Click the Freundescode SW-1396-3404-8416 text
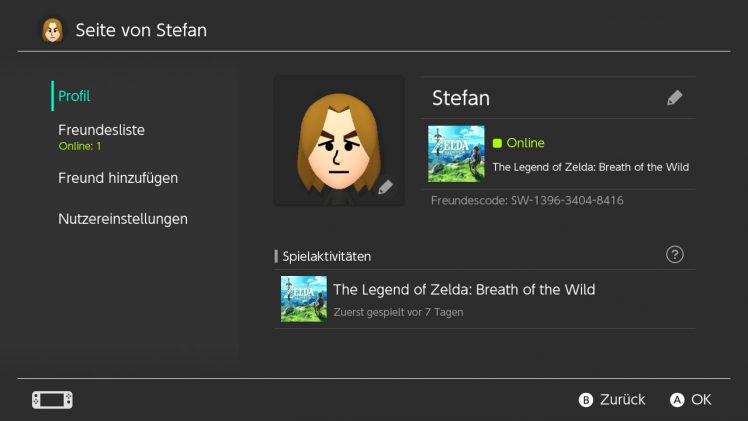748x421 pixels. 527,201
